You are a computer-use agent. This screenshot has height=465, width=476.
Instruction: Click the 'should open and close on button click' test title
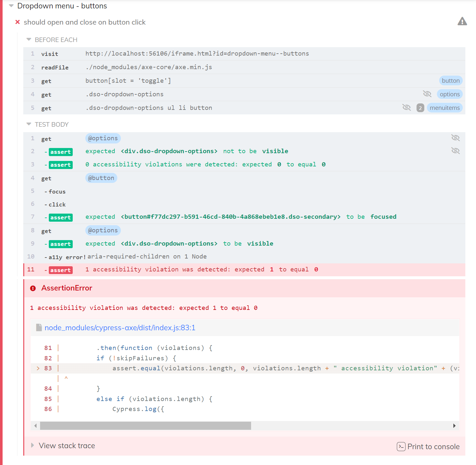(85, 22)
